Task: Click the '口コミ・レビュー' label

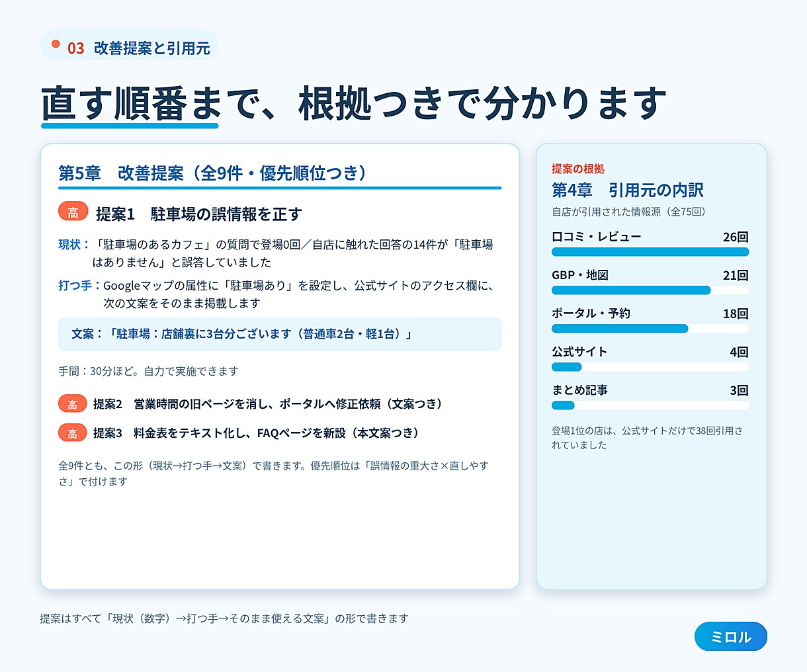Action: click(x=597, y=237)
